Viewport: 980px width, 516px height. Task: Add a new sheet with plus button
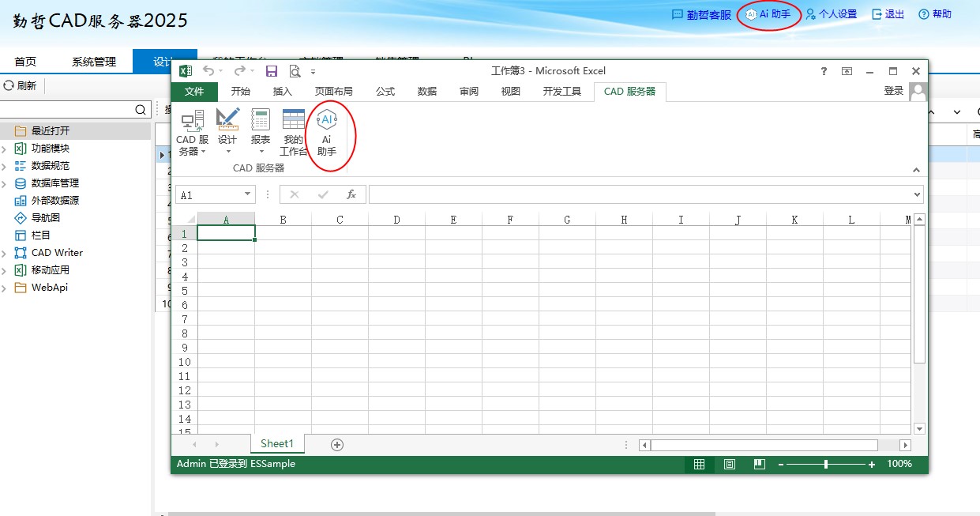tap(337, 445)
